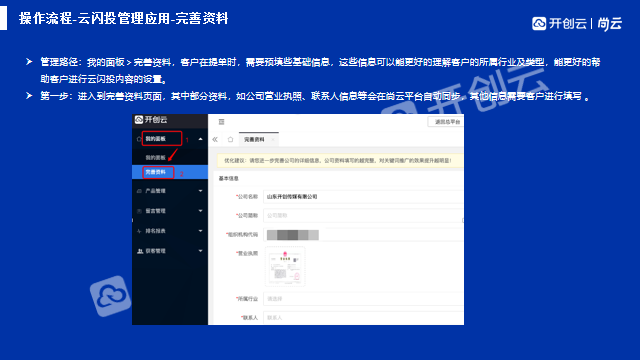Open the 所属行业 select dropdown
Screen dimensions: 640x360
click(x=363, y=299)
